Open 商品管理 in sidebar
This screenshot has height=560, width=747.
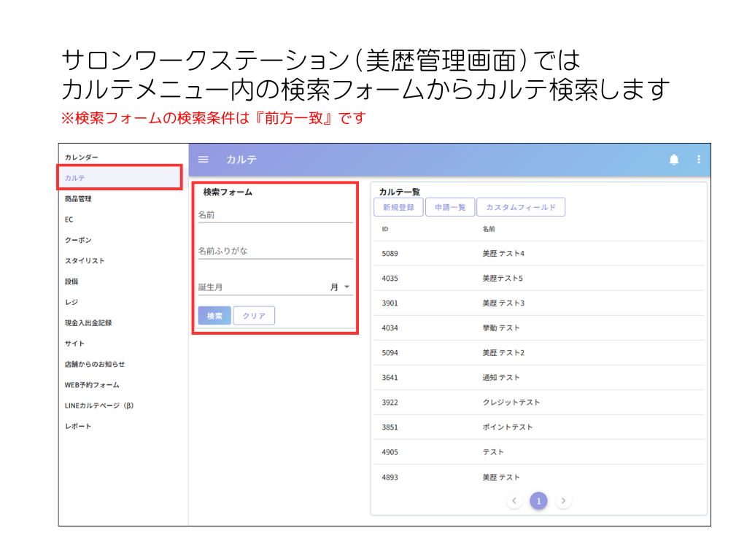pos(78,198)
